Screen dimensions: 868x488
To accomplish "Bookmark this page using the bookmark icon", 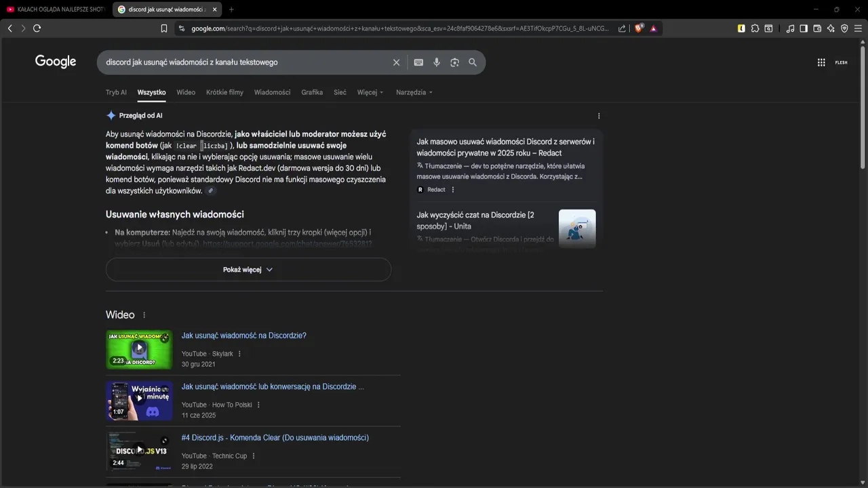I will click(164, 28).
